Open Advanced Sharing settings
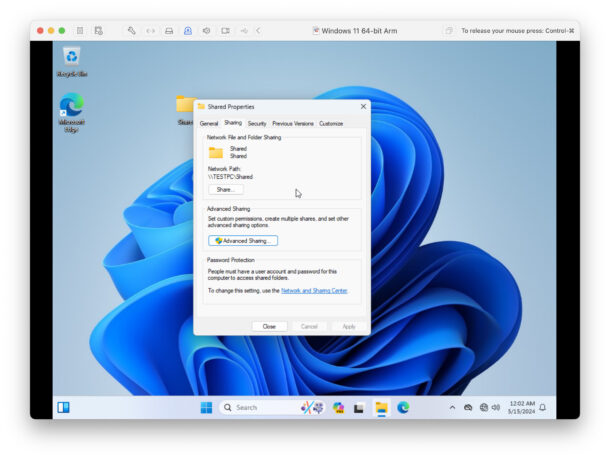This screenshot has width=610, height=459. point(243,241)
